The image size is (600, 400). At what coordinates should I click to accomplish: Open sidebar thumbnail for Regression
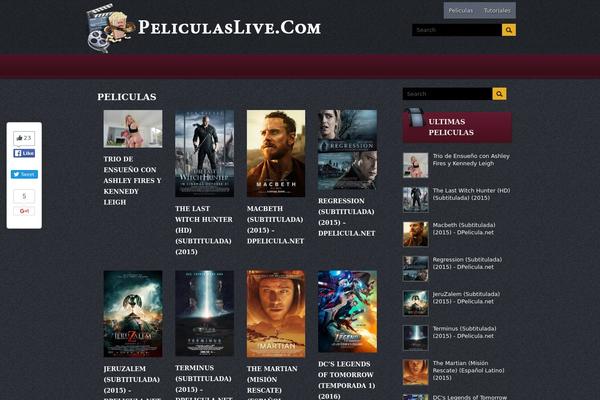click(x=416, y=269)
